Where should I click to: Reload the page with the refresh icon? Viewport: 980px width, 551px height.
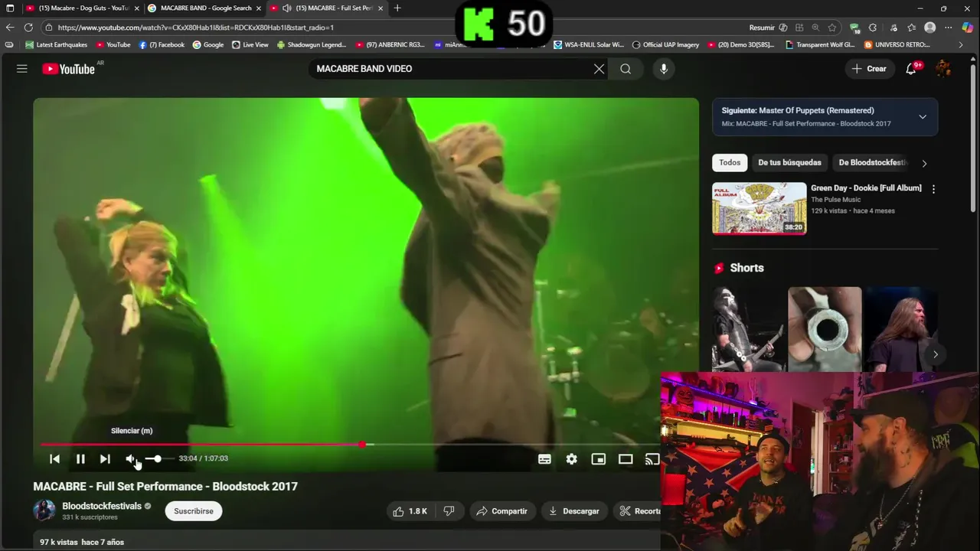pyautogui.click(x=28, y=28)
